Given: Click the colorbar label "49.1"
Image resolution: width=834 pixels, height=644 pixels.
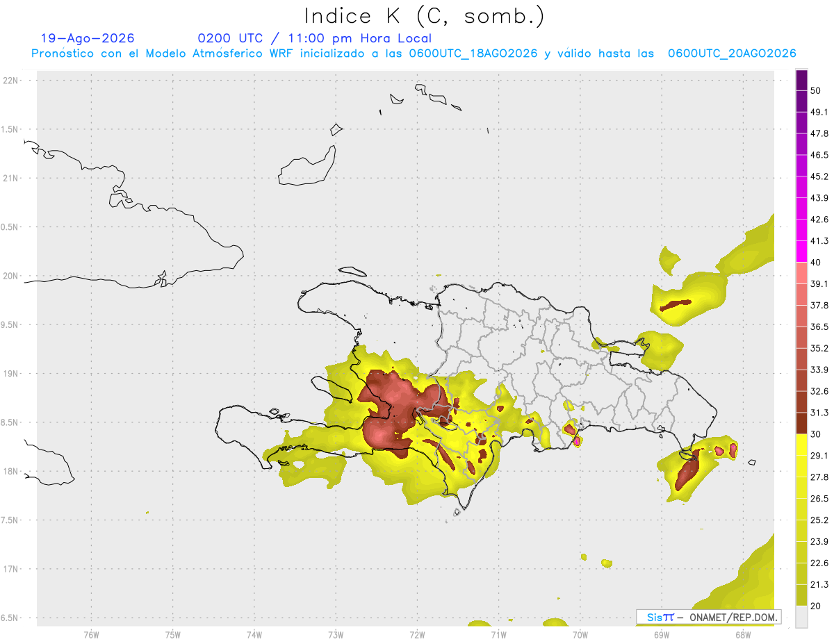Looking at the screenshot, I should (x=819, y=113).
